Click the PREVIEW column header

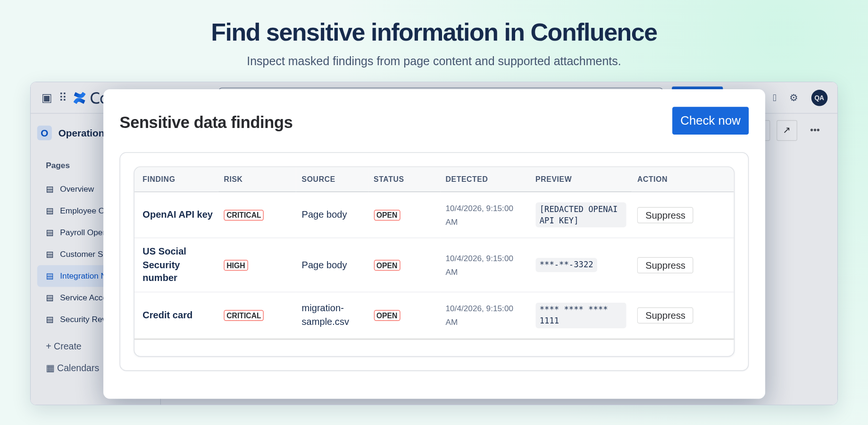coord(553,179)
